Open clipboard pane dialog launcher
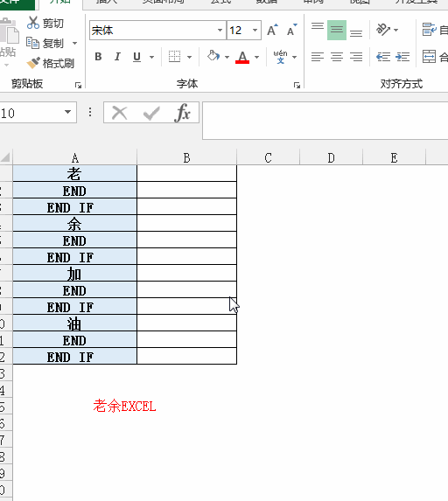The image size is (448, 501). (x=79, y=85)
